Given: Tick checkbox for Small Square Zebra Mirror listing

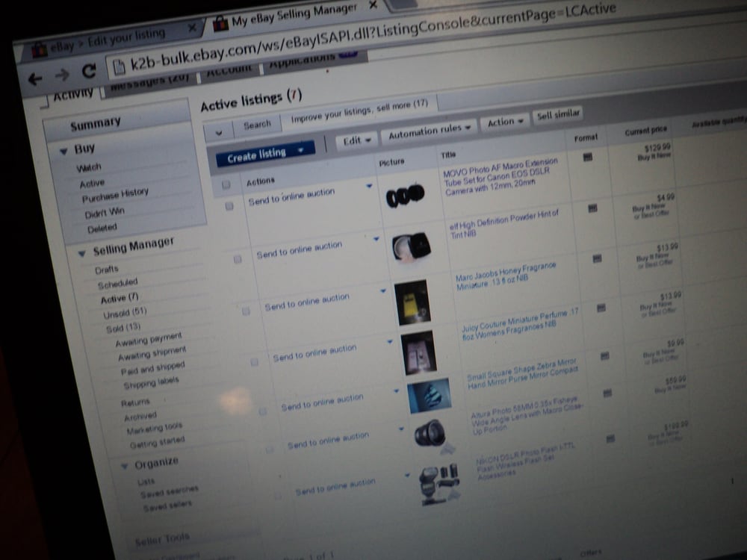Looking at the screenshot, I should pos(262,411).
